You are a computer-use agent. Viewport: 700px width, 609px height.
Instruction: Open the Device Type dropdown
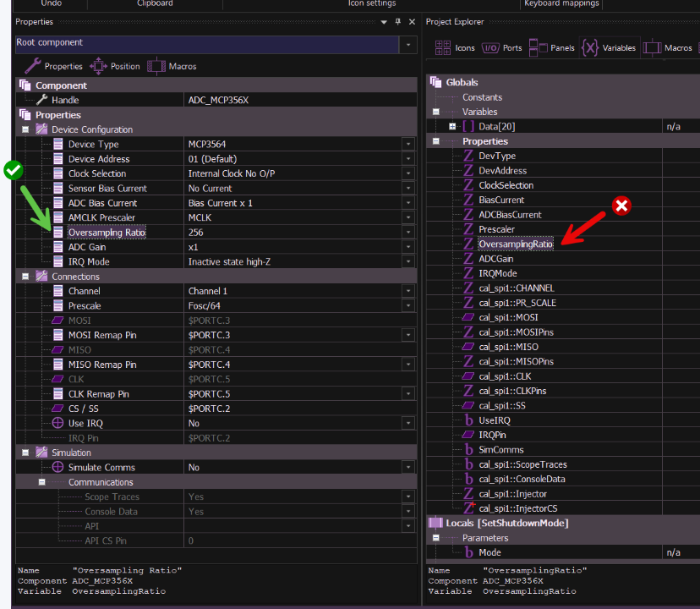pos(408,145)
